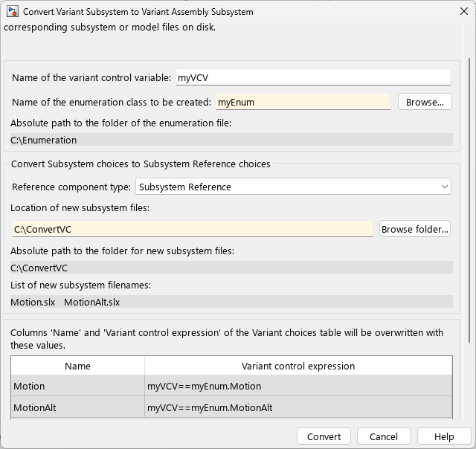The image size is (476, 449).
Task: Edit the variant control variable name field
Action: [x=313, y=77]
